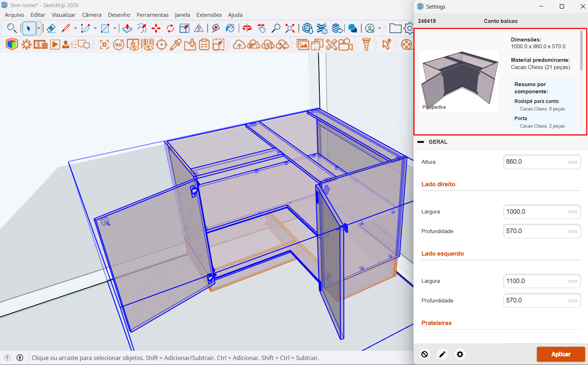
Task: Activate the Paint Bucket tool
Action: (230, 28)
